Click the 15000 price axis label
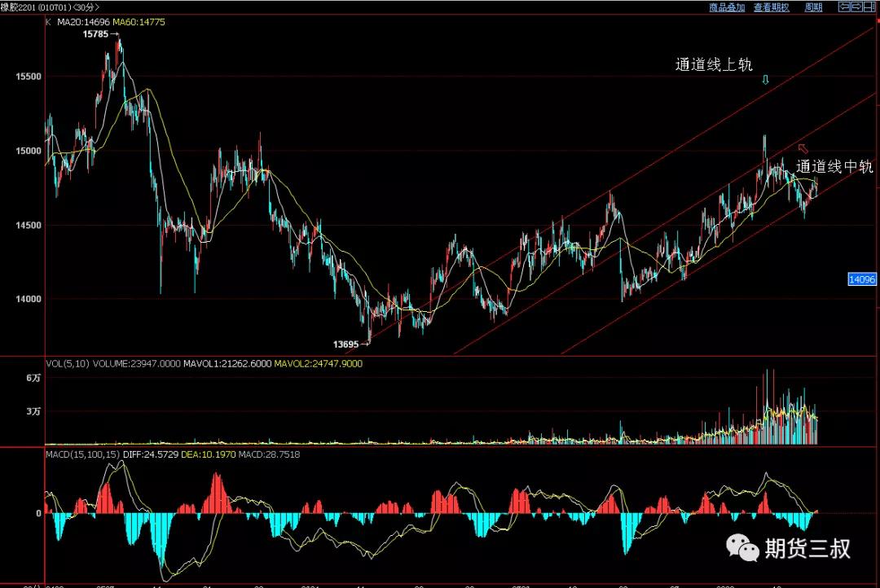Viewport: 880px width, 588px height. pyautogui.click(x=29, y=151)
